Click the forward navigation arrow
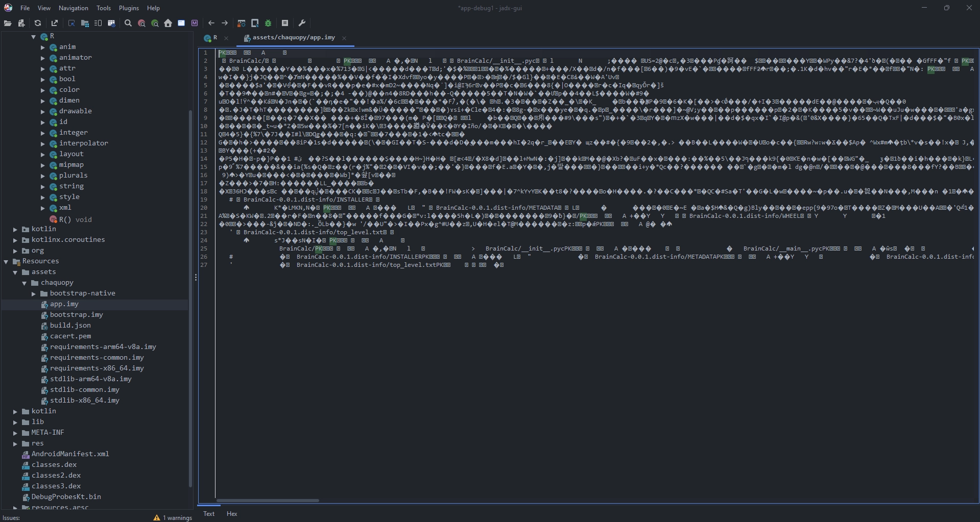 [225, 23]
